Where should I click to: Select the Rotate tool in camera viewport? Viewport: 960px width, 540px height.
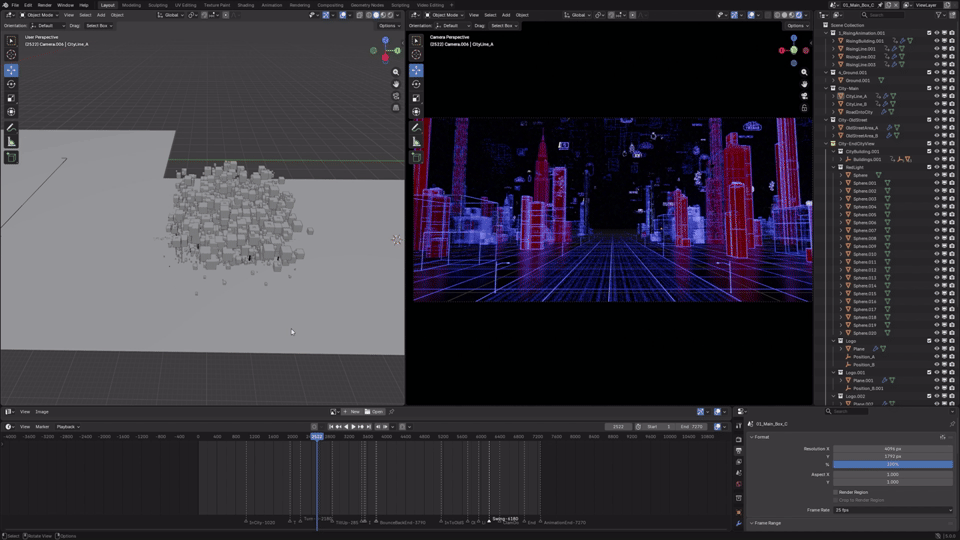pos(416,84)
